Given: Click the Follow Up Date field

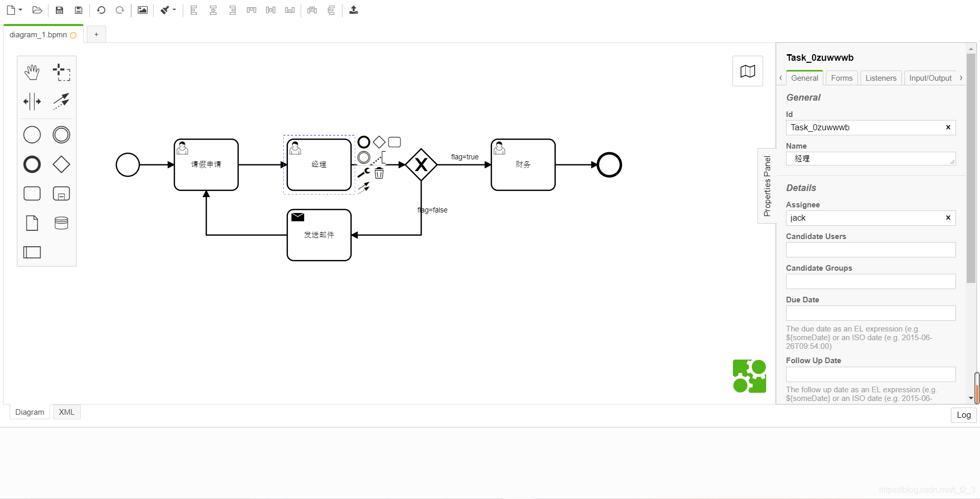Looking at the screenshot, I should coord(871,374).
